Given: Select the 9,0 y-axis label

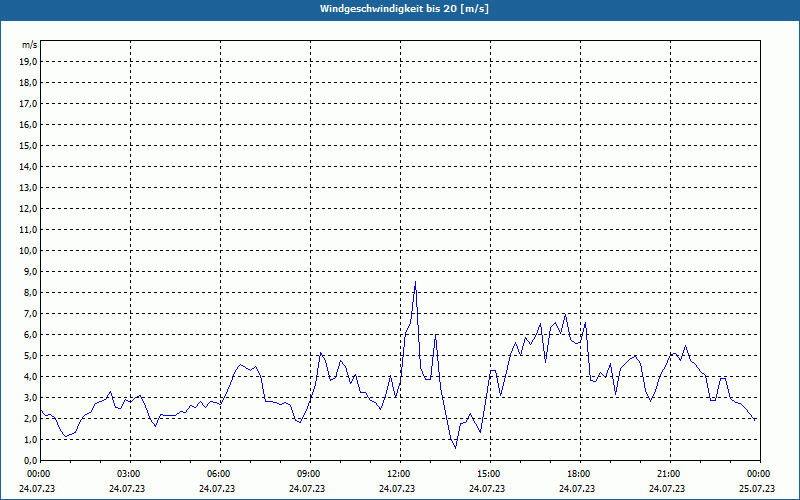Looking at the screenshot, I should [30, 271].
